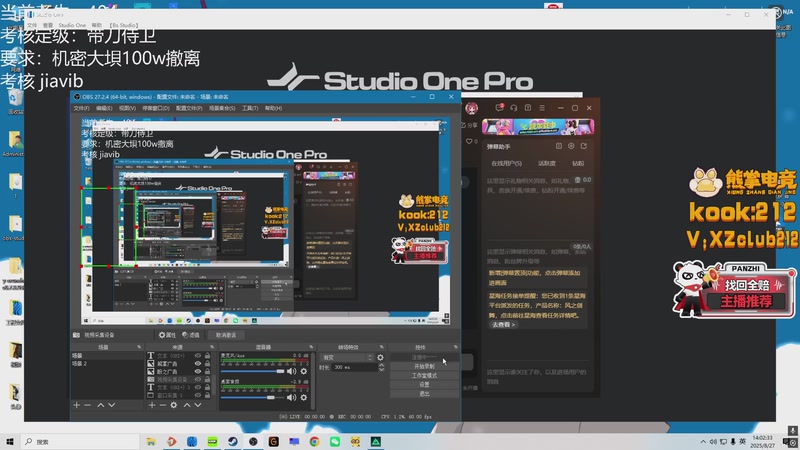800x450 pixels.
Task: Open the gear settings for the 桌面音频 channel
Action: [x=304, y=397]
